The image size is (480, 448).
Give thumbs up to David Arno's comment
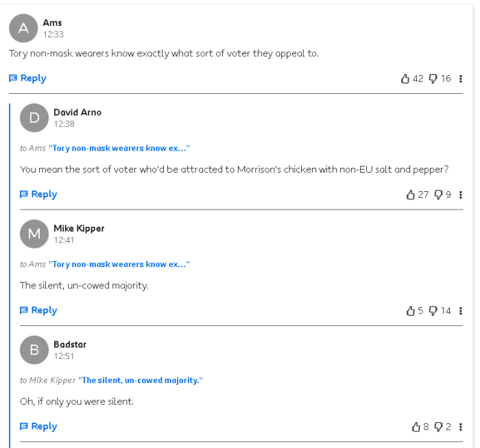point(411,195)
